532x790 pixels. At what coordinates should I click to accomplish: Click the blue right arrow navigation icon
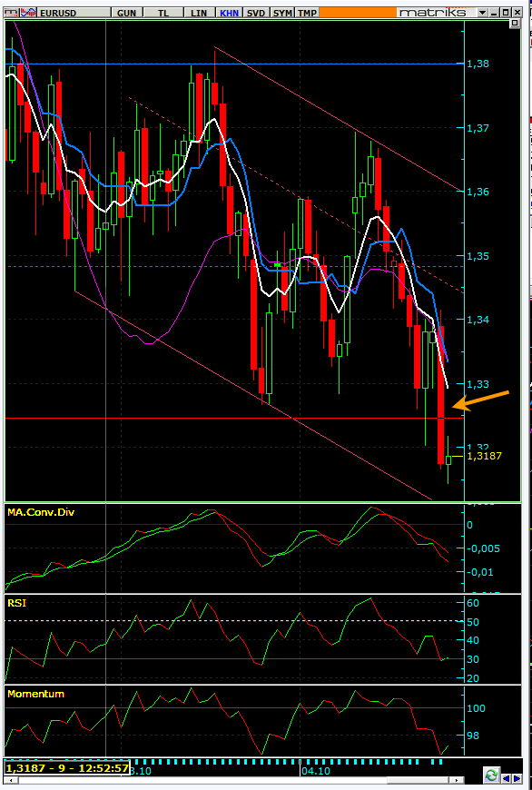(517, 778)
